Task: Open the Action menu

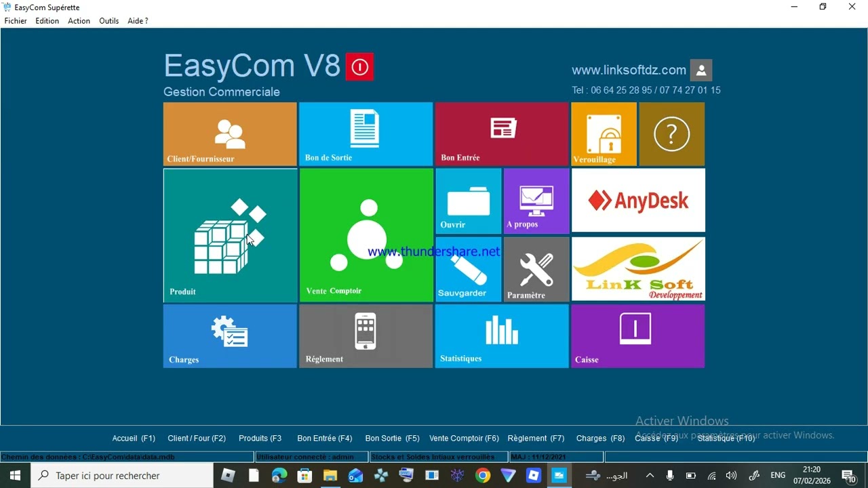Action: (x=79, y=21)
